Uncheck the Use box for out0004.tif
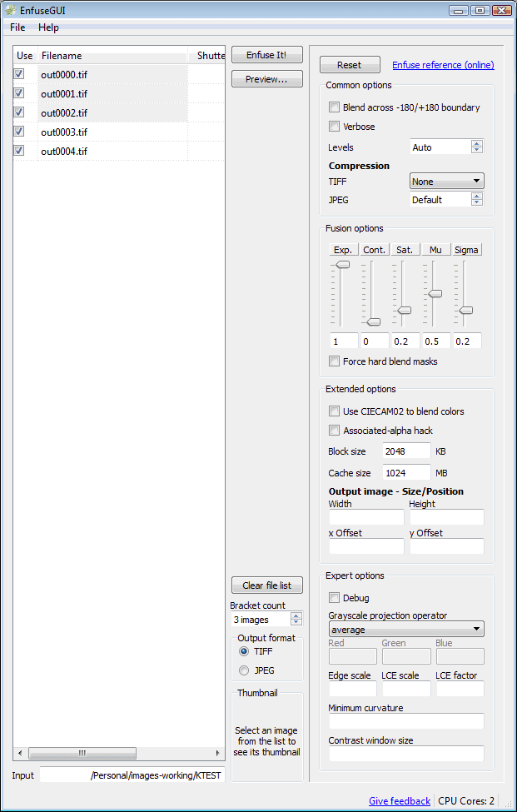The height and width of the screenshot is (812, 517). coord(19,151)
